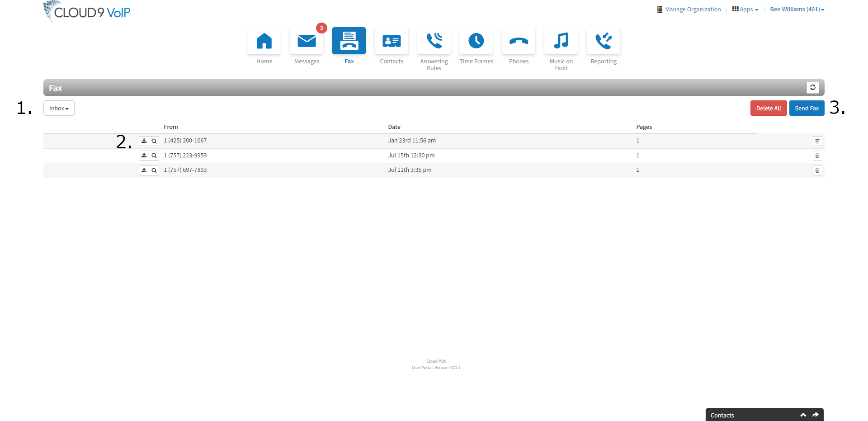Preview the fax from 1 (757) 223-9959
Image resolution: width=868 pixels, height=421 pixels.
point(154,155)
